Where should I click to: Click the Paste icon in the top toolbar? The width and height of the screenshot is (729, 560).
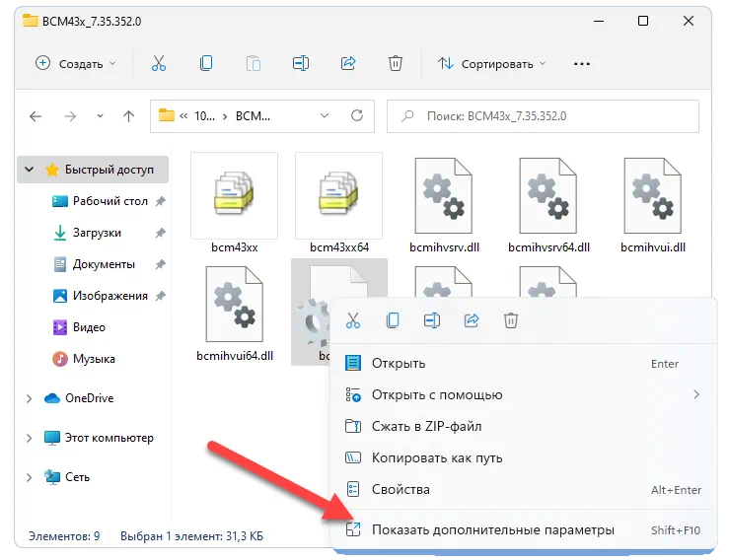[254, 63]
